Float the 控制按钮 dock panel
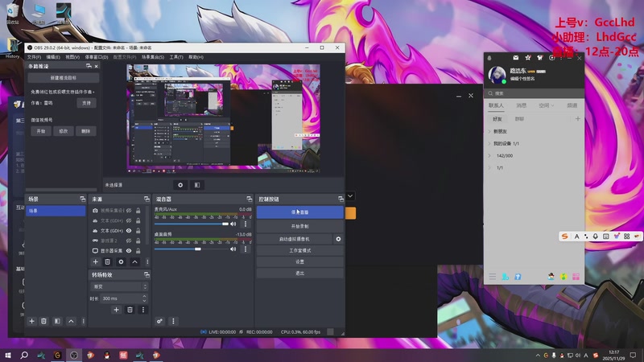The image size is (644, 362). point(341,199)
